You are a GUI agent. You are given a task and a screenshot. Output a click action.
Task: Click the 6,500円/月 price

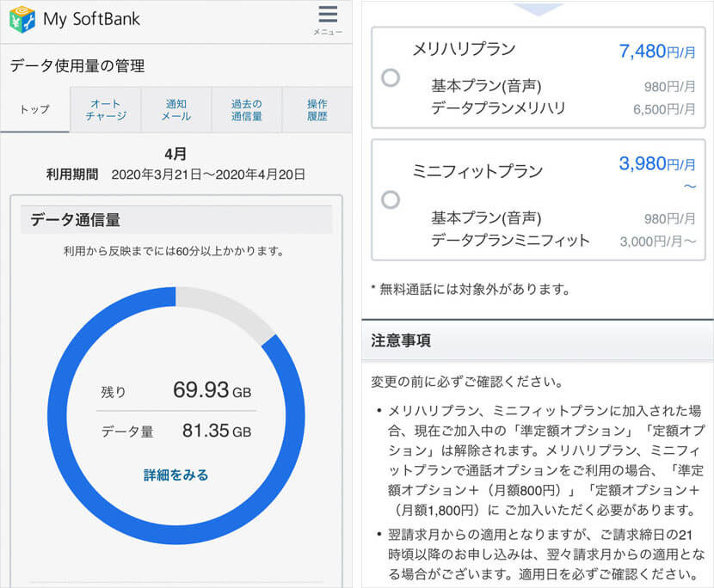[664, 109]
